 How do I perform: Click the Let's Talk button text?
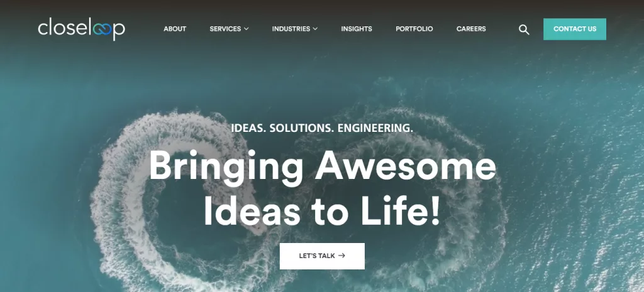pos(317,256)
